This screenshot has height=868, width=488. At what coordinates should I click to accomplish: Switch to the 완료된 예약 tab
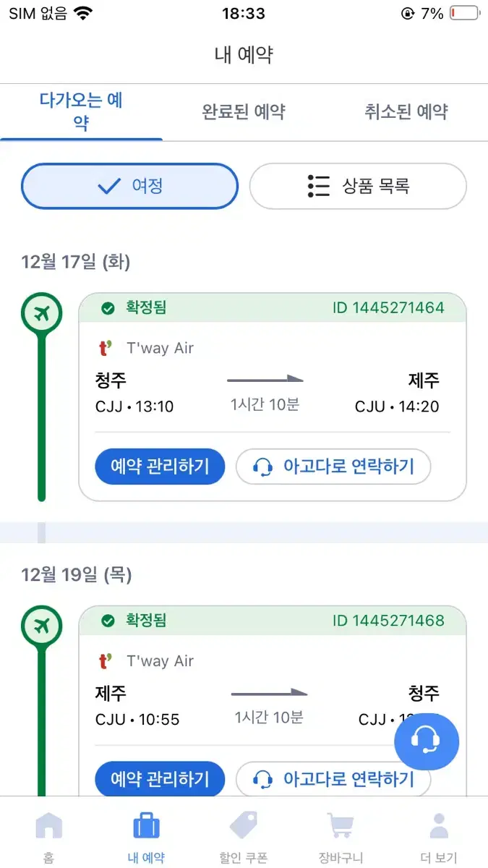[x=244, y=112]
